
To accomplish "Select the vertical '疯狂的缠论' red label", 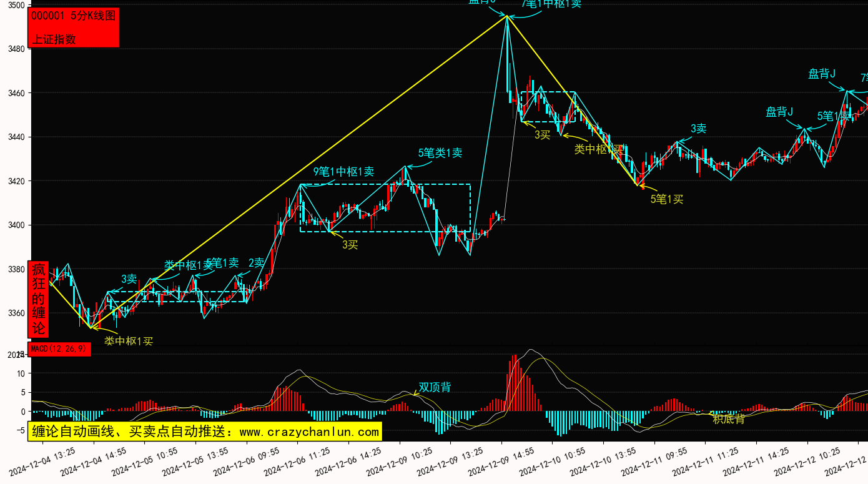I will tap(39, 299).
